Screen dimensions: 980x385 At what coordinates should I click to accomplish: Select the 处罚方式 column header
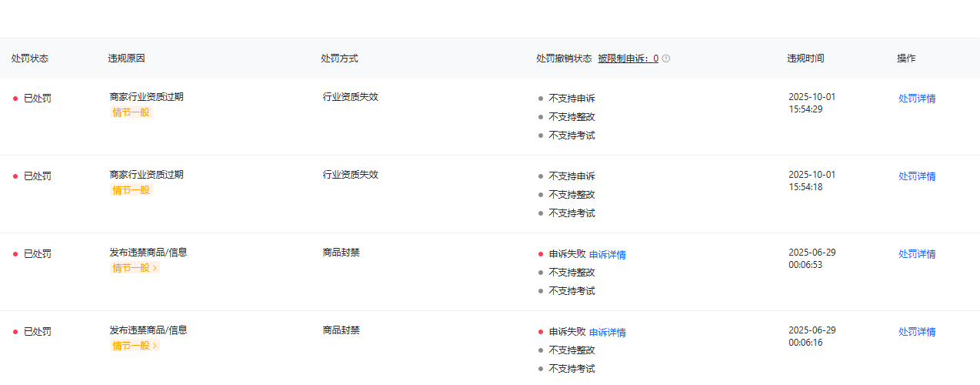(x=339, y=59)
